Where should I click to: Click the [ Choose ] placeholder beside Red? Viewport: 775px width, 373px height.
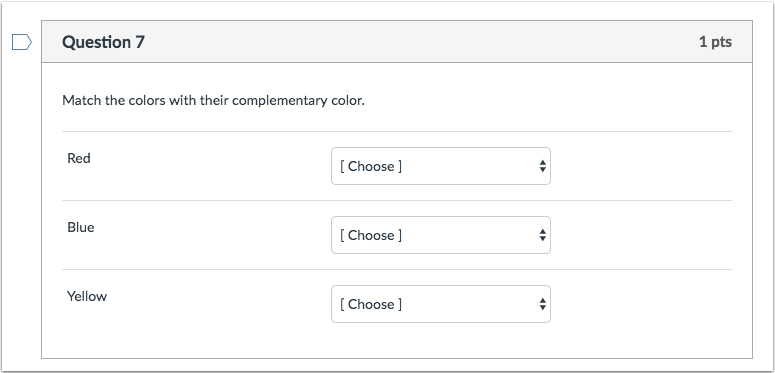pyautogui.click(x=371, y=166)
